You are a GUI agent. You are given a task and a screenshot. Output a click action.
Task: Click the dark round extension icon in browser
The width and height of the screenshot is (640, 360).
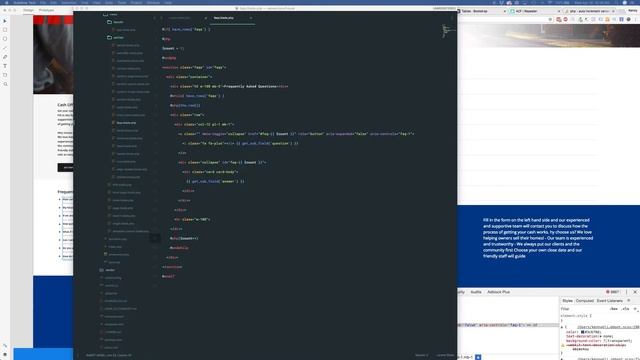[629, 19]
